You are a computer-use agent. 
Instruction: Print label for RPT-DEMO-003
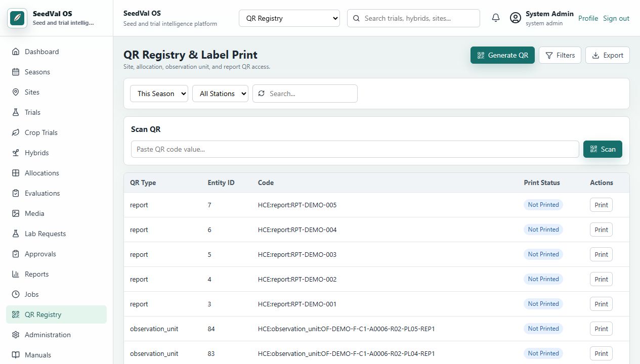point(601,254)
